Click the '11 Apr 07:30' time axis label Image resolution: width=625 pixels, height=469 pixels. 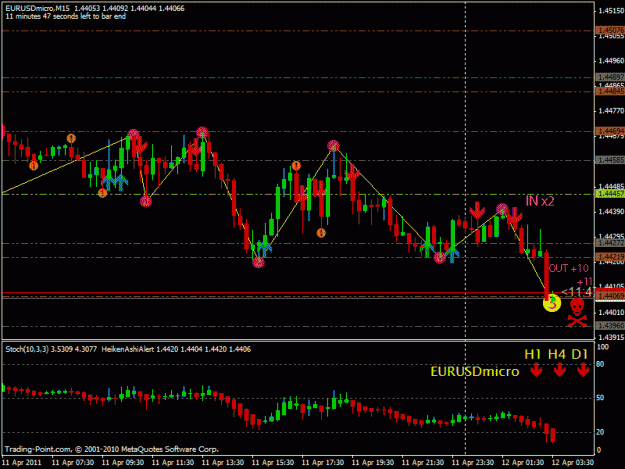pos(73,463)
